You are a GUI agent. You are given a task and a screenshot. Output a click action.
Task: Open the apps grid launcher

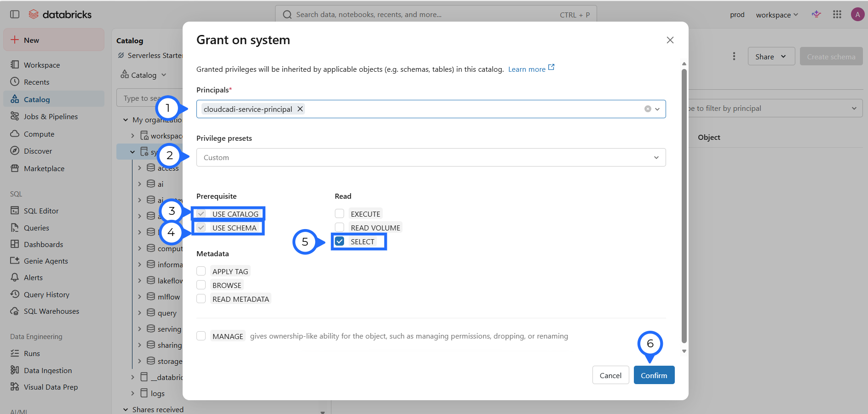pos(837,14)
